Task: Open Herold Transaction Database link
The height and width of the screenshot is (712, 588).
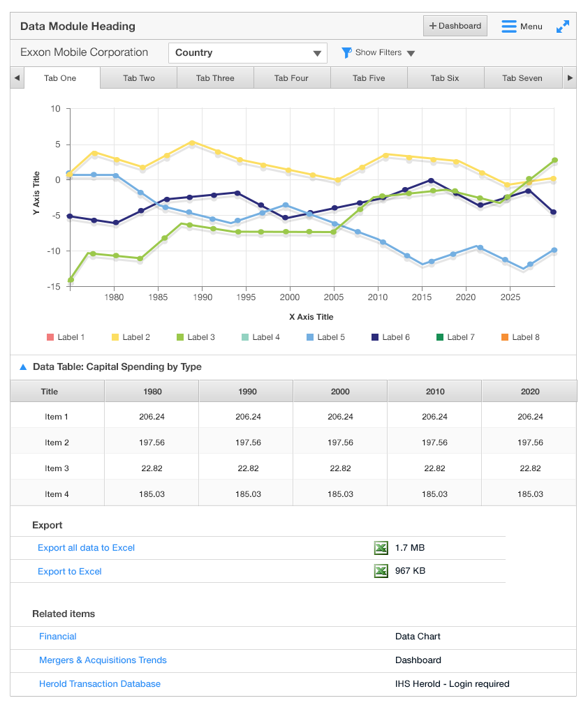Action: coord(100,684)
